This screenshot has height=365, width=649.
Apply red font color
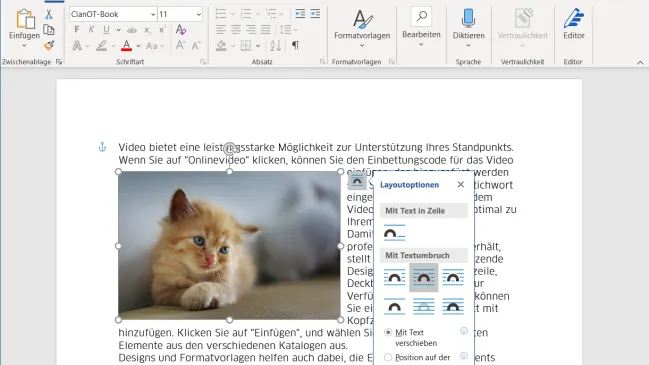click(x=127, y=46)
